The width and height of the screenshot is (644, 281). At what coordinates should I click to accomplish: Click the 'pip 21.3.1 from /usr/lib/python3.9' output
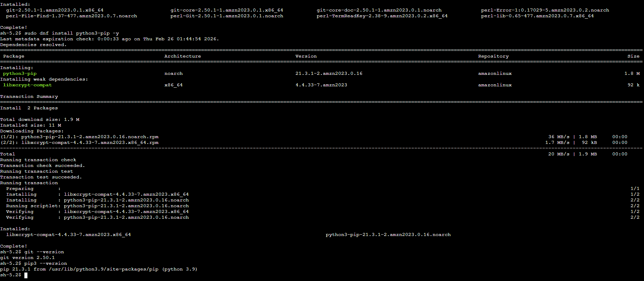[99, 269]
